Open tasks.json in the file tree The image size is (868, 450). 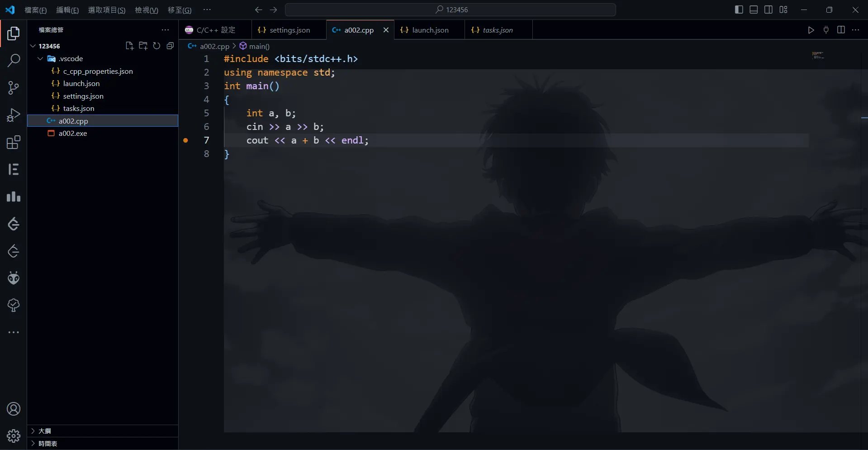79,109
